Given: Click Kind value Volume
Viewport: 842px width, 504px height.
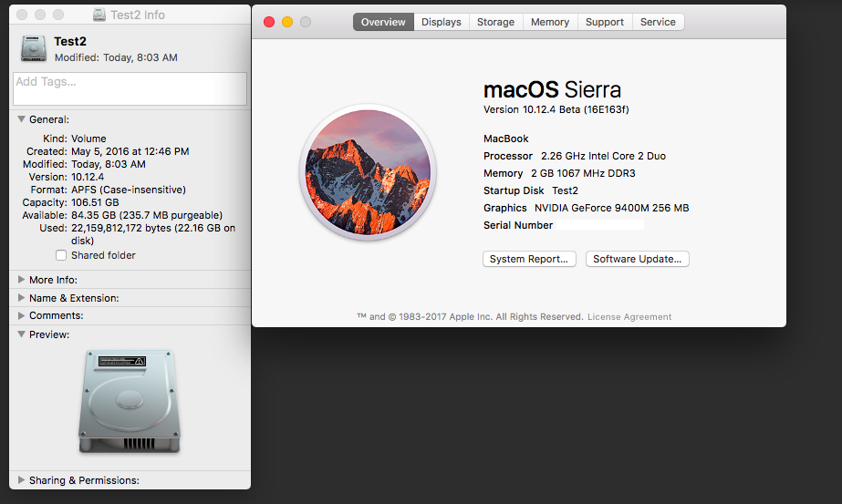Looking at the screenshot, I should coord(88,139).
